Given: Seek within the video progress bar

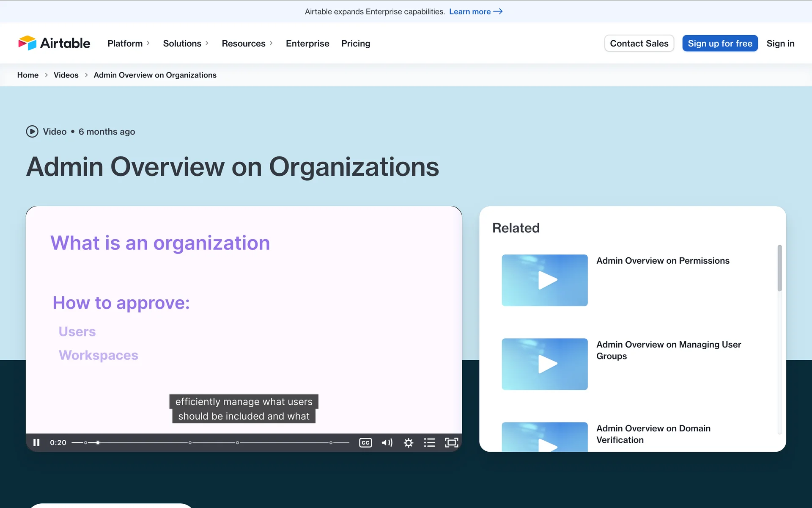Looking at the screenshot, I should point(211,442).
